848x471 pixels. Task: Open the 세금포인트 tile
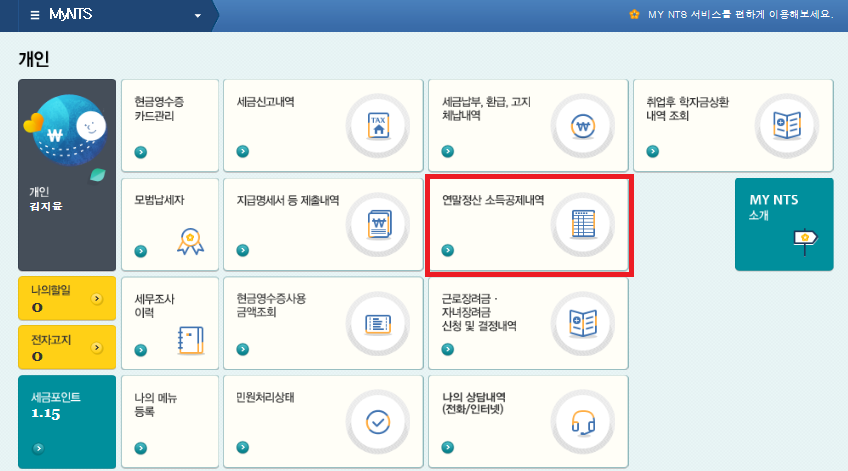coord(67,421)
